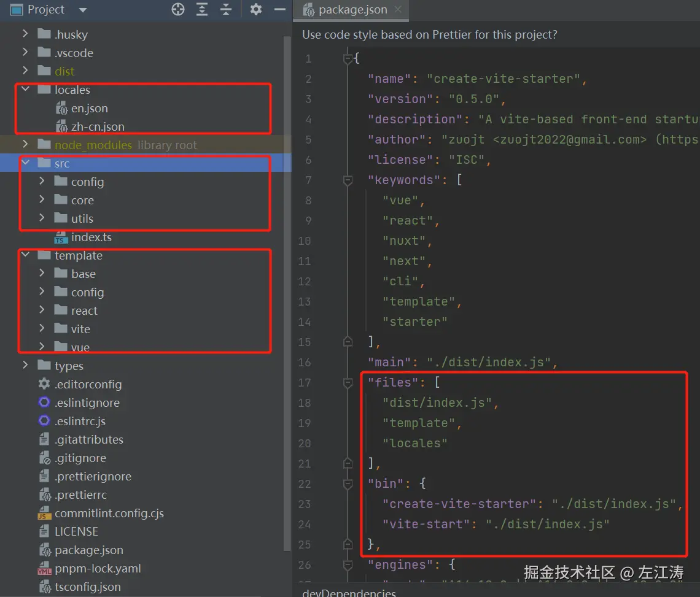This screenshot has width=700, height=597.
Task: Select the vue template folder
Action: 80,347
